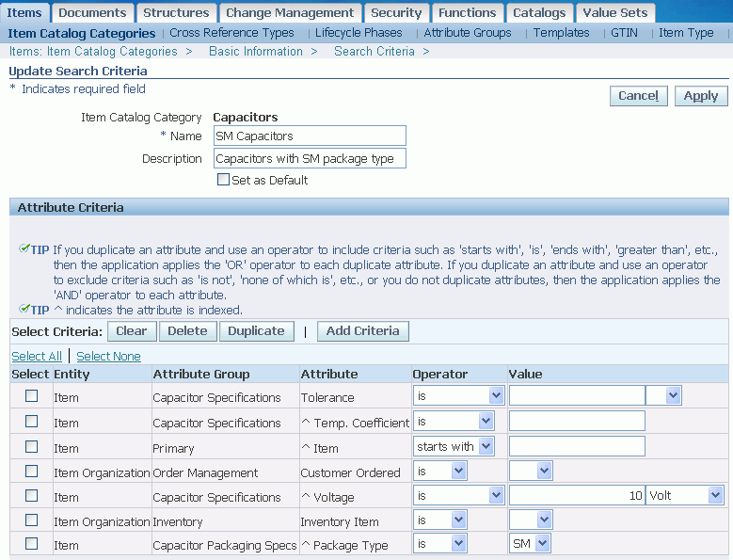
Task: Click the 'Capacitors' category name text
Action: click(x=246, y=117)
